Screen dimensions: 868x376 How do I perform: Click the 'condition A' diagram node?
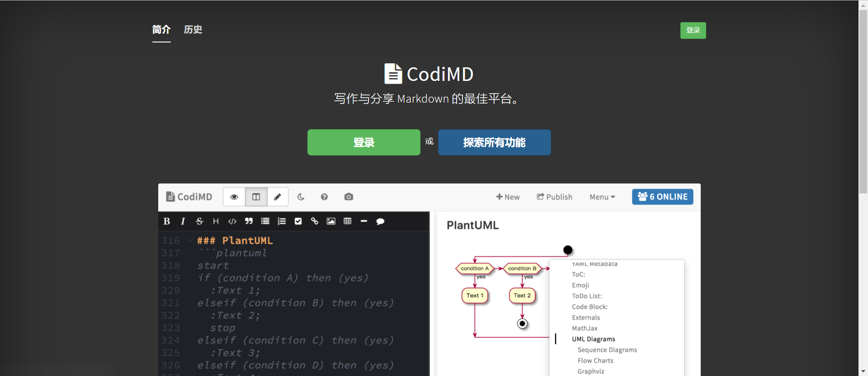tap(475, 268)
